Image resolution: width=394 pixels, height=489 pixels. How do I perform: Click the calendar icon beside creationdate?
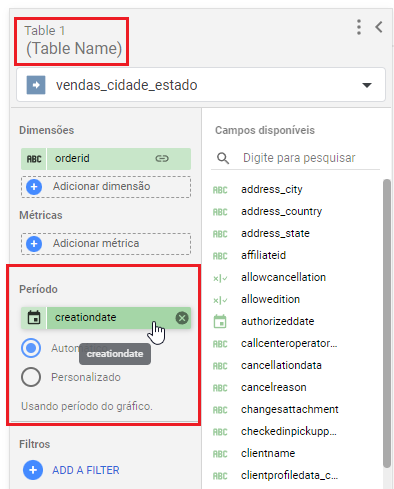tap(34, 318)
